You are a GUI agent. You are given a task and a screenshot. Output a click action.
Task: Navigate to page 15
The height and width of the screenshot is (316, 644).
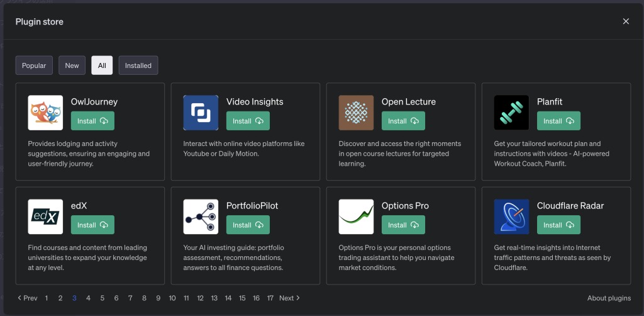(242, 298)
